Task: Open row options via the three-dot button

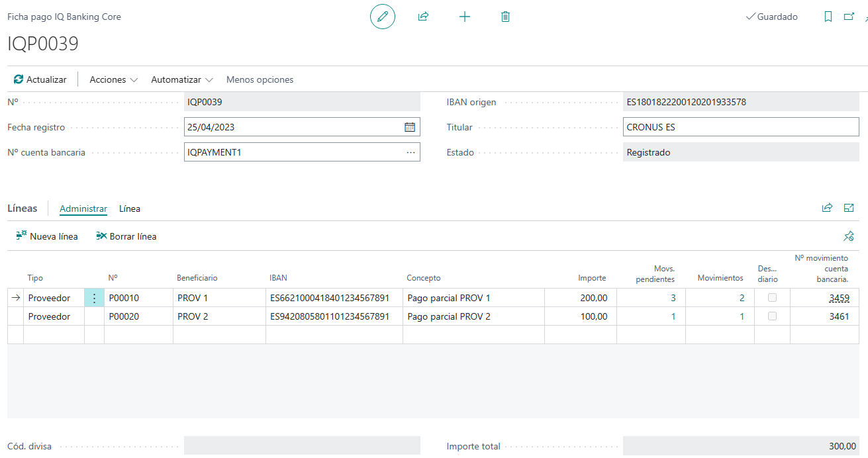Action: 94,297
